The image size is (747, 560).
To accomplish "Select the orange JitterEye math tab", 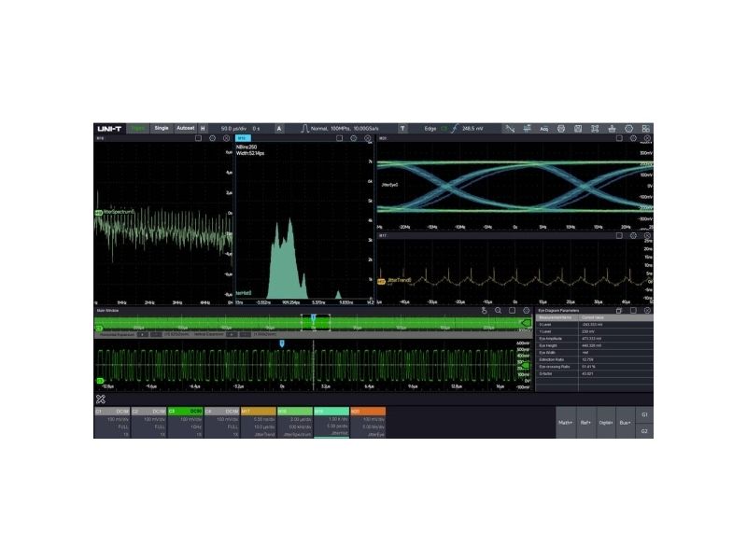I will coord(368,423).
